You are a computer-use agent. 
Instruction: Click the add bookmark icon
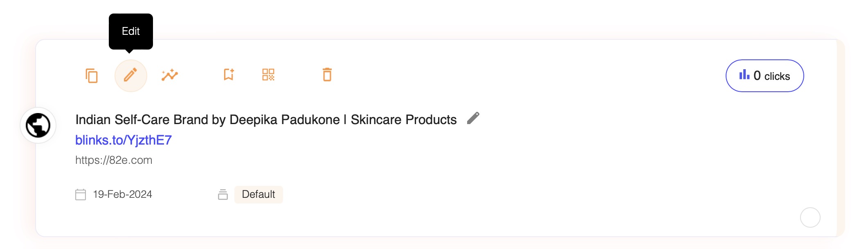[229, 75]
